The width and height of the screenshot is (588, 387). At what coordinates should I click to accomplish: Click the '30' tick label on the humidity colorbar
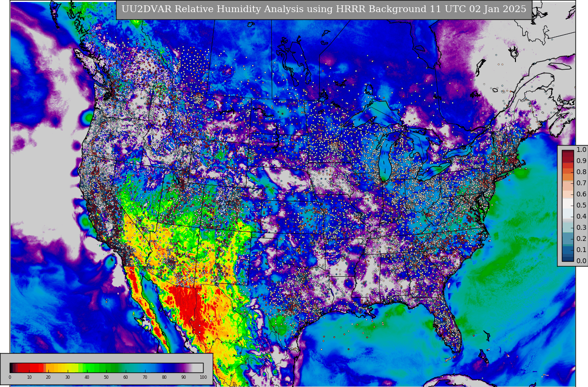coord(68,377)
